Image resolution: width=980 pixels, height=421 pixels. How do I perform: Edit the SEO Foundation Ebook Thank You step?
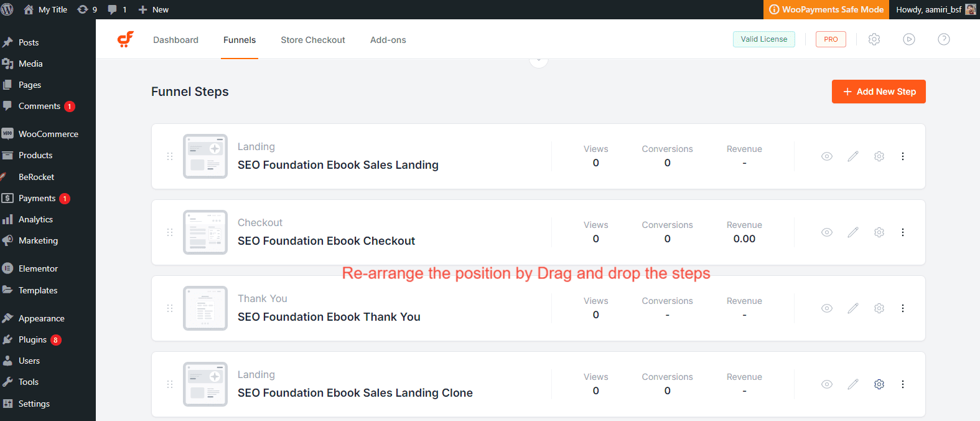click(x=853, y=308)
